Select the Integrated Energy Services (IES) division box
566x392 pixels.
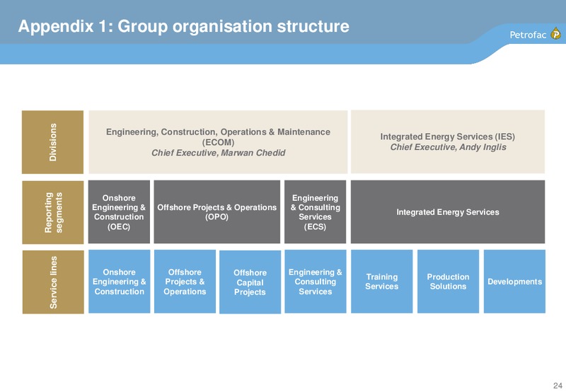[448, 142]
